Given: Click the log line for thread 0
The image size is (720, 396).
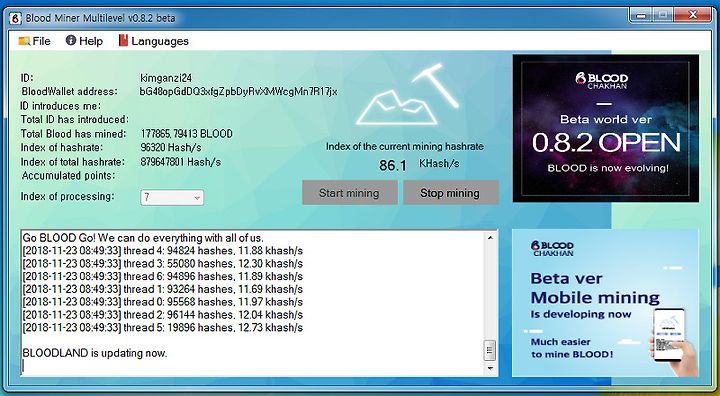Looking at the screenshot, I should [163, 302].
